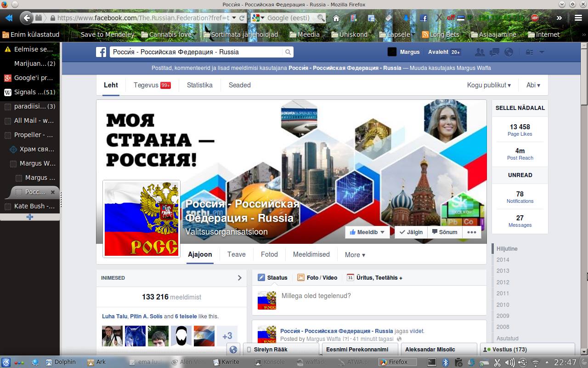
Task: Open the Statistika tab
Action: pyautogui.click(x=199, y=85)
